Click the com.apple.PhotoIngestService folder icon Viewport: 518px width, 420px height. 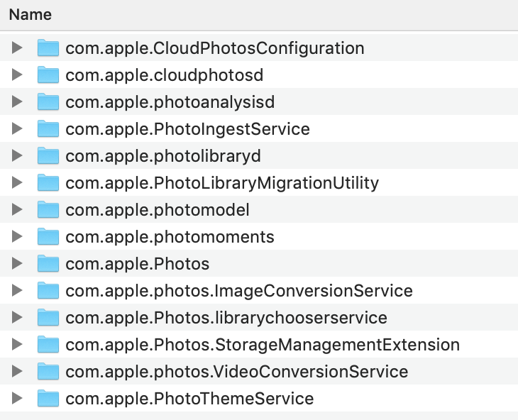[x=48, y=129]
